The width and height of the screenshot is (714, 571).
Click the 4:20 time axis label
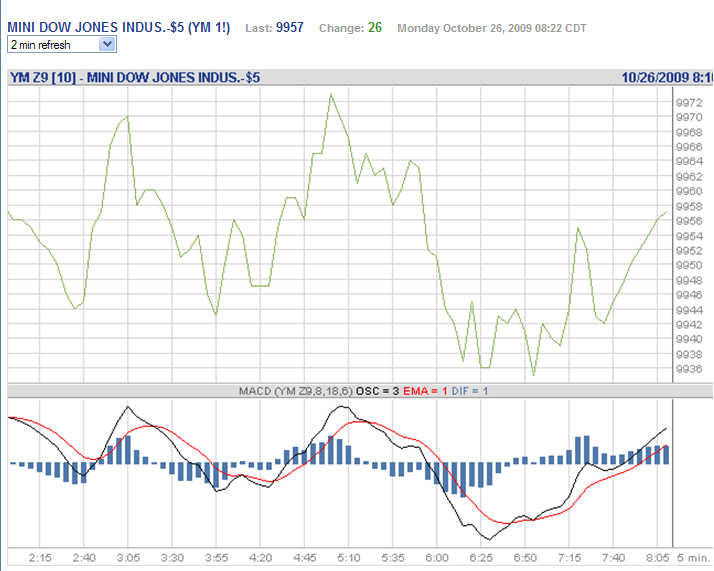coord(260,558)
